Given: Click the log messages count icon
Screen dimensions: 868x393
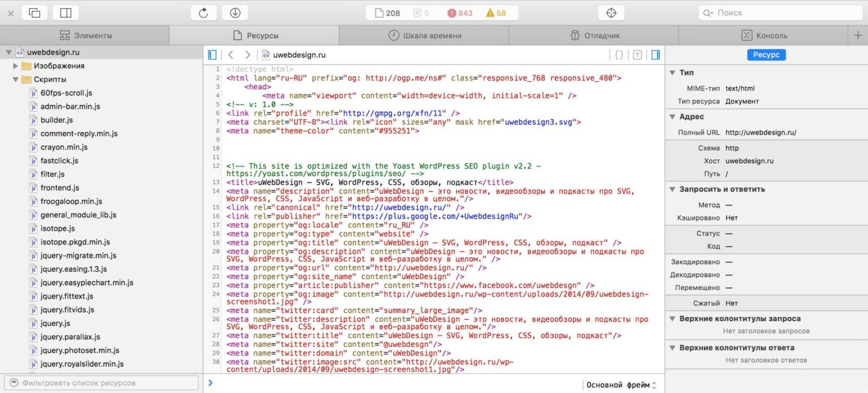Looking at the screenshot, I should pyautogui.click(x=421, y=13).
